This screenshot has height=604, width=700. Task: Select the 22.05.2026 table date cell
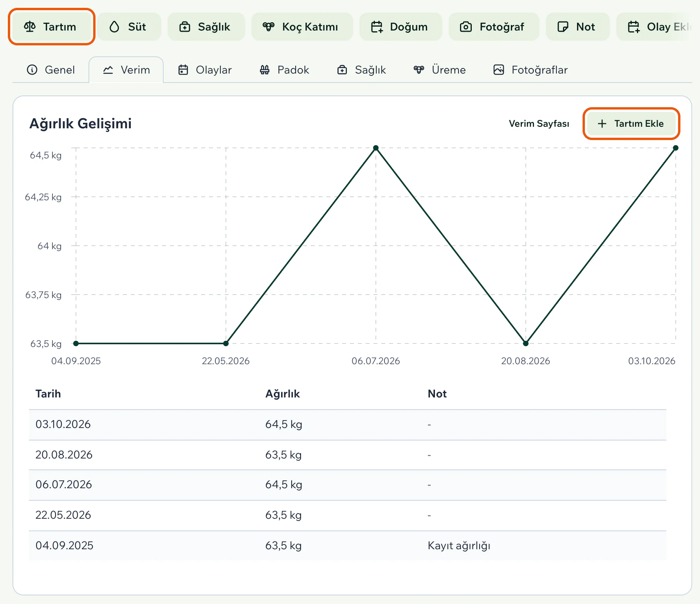coord(63,515)
